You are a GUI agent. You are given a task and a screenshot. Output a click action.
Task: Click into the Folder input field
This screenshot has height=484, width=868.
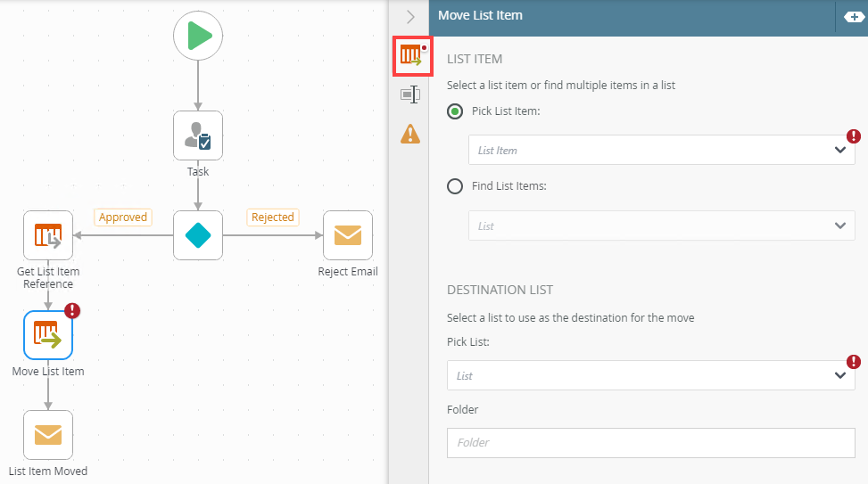click(x=651, y=442)
